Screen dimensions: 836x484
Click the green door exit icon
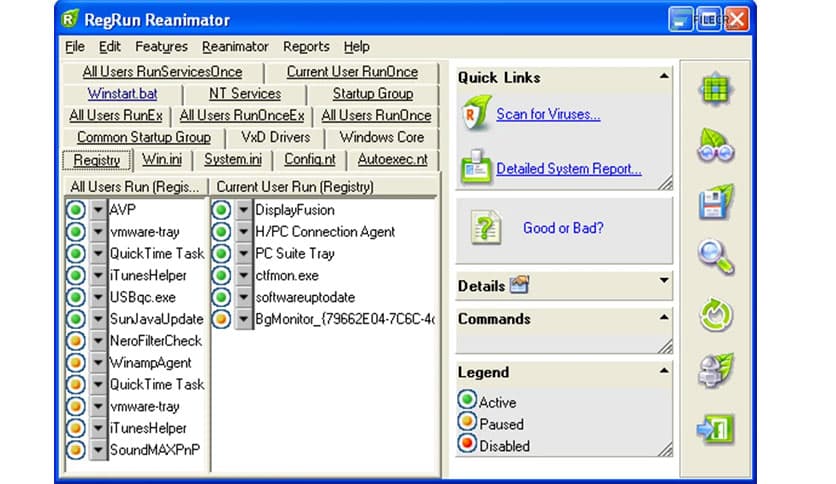click(x=716, y=428)
